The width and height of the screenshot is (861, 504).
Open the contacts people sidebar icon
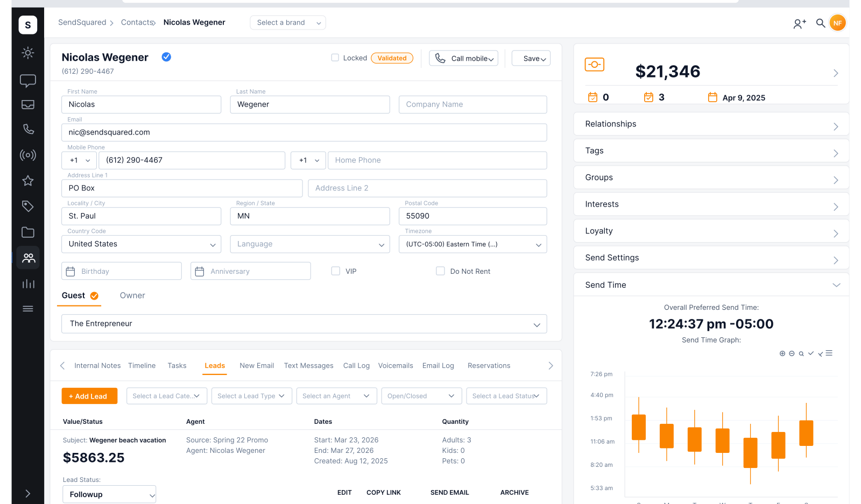28,258
